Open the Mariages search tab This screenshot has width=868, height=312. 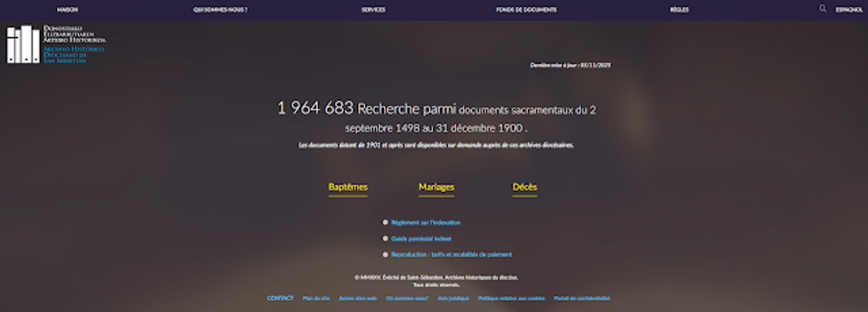(436, 187)
